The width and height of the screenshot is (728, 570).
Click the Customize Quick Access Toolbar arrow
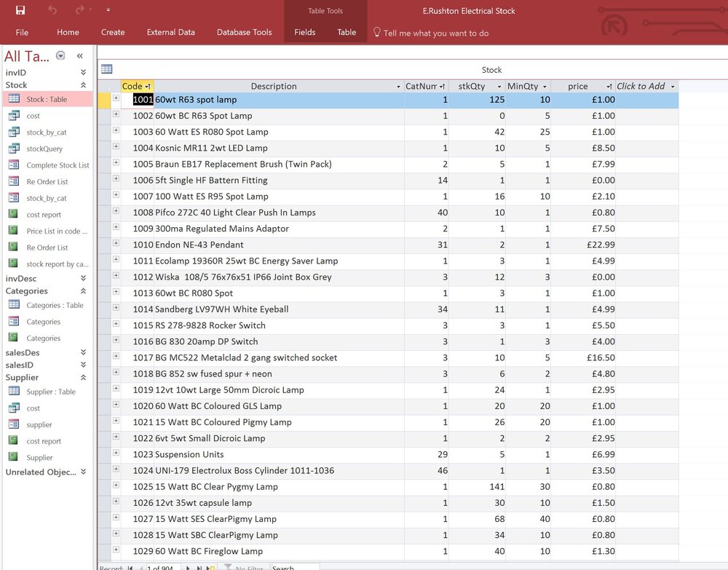(x=108, y=9)
